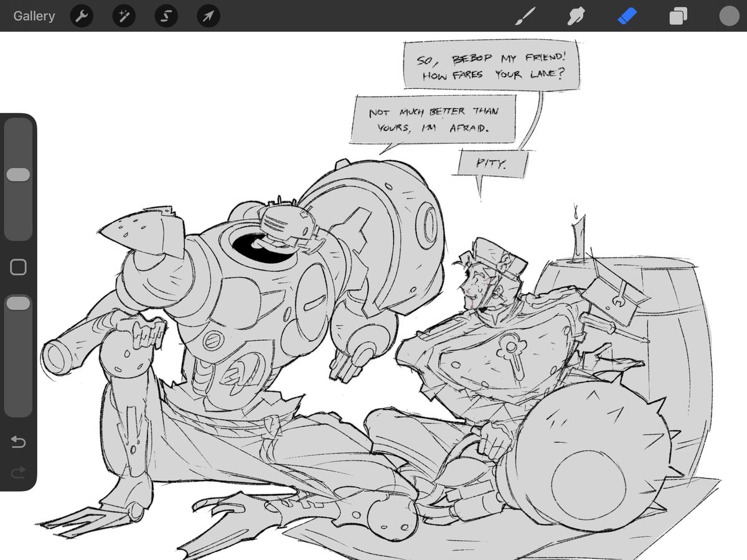
Task: Return to the Gallery
Action: [x=34, y=16]
